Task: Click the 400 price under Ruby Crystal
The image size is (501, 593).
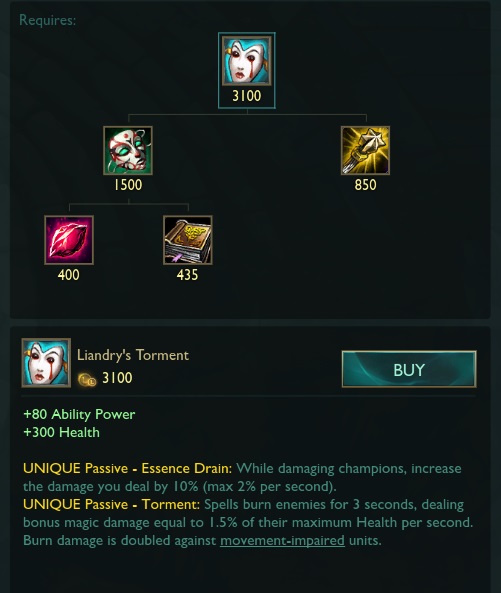Action: 68,275
